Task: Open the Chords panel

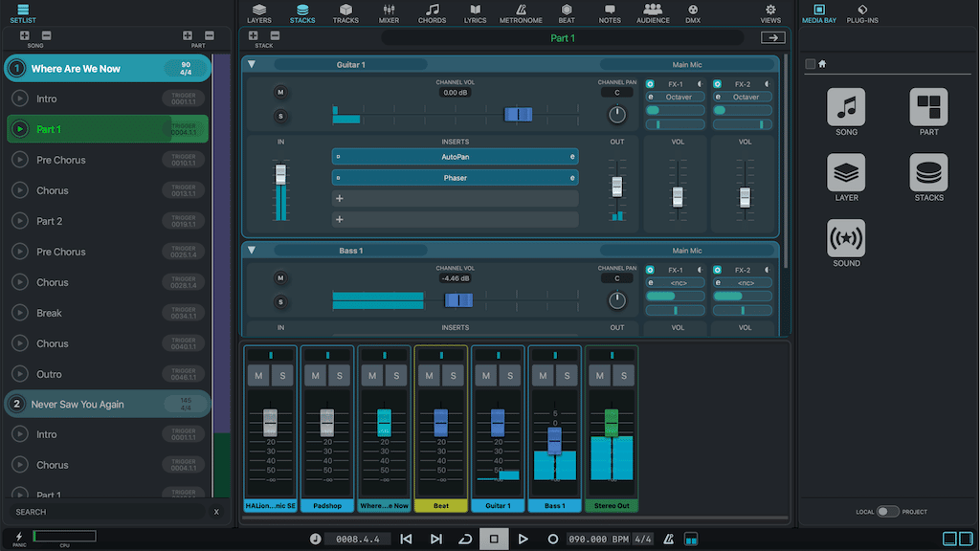Action: pyautogui.click(x=432, y=12)
